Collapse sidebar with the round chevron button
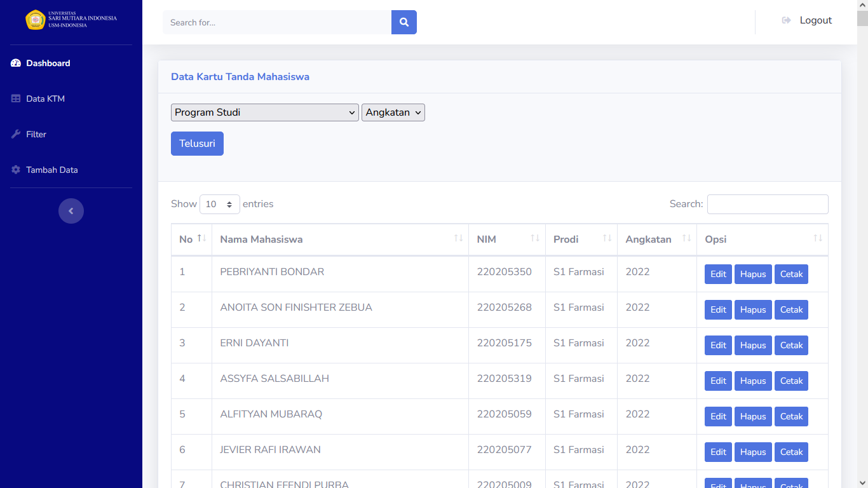868x488 pixels. (71, 211)
